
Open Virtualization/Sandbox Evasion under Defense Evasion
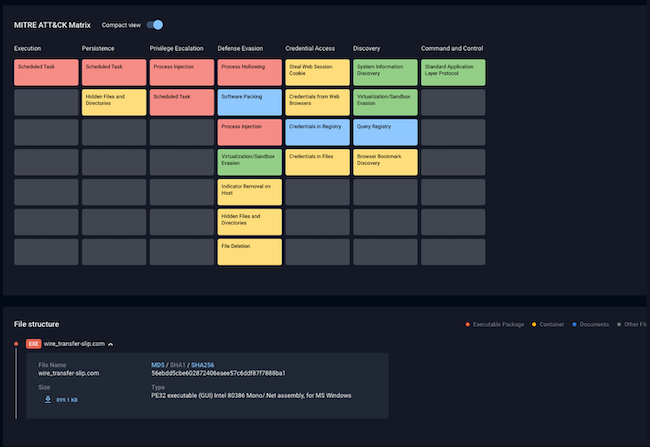tap(250, 162)
